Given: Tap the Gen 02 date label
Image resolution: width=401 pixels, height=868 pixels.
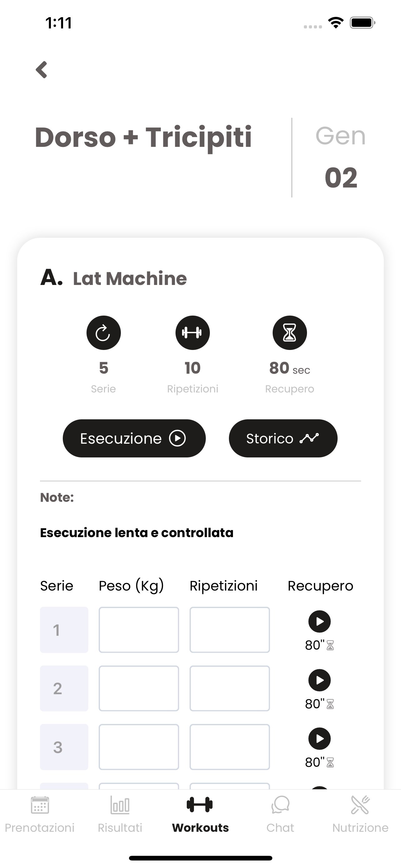Looking at the screenshot, I should (341, 157).
